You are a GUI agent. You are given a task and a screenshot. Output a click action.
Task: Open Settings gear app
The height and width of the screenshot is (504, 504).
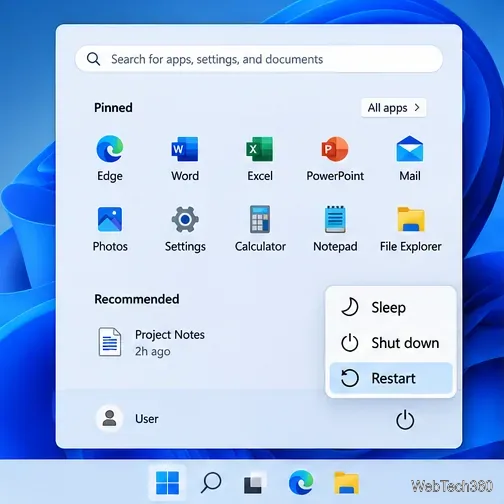click(185, 229)
